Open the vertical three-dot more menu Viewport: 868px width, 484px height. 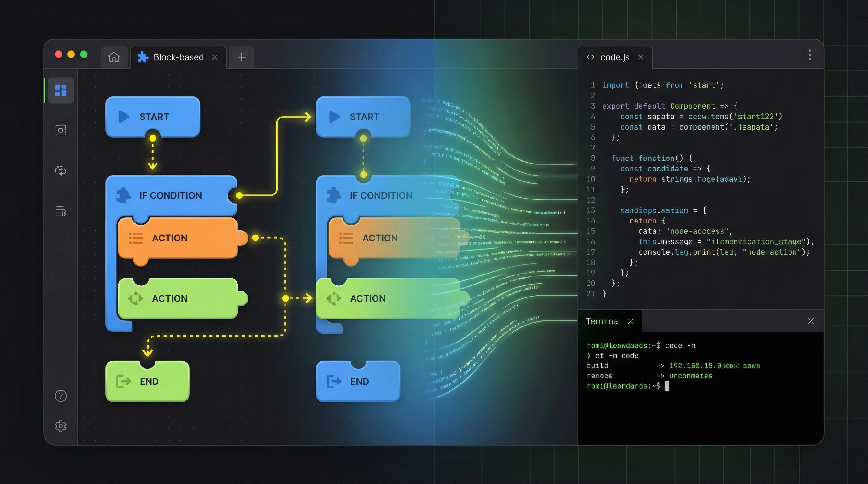click(810, 55)
